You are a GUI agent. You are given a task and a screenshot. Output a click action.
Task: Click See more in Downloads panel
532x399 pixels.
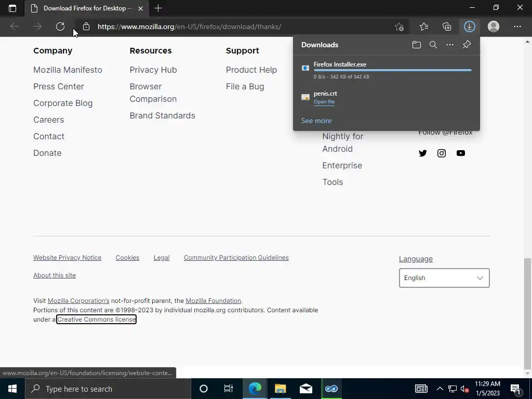tap(316, 121)
